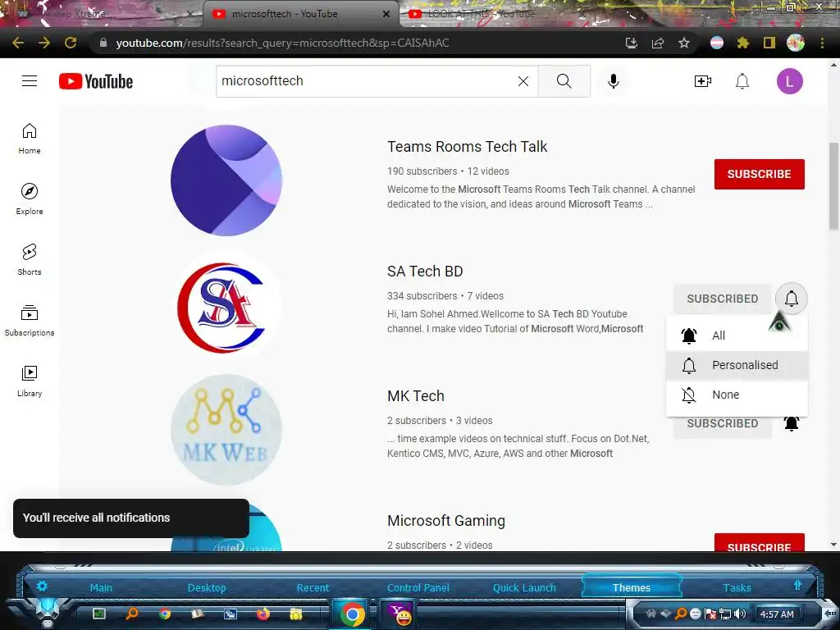840x630 pixels.
Task: View site info via the padlock icon
Action: tap(103, 43)
